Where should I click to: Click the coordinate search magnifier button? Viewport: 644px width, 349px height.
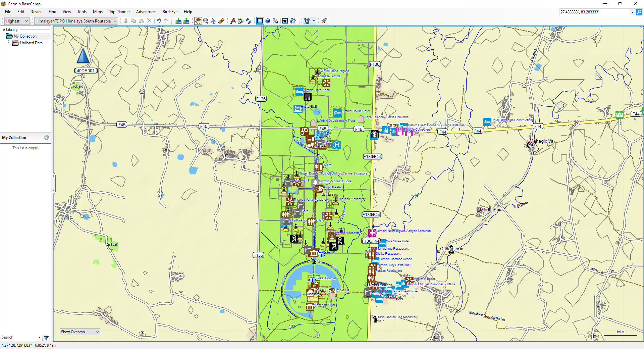(x=639, y=12)
